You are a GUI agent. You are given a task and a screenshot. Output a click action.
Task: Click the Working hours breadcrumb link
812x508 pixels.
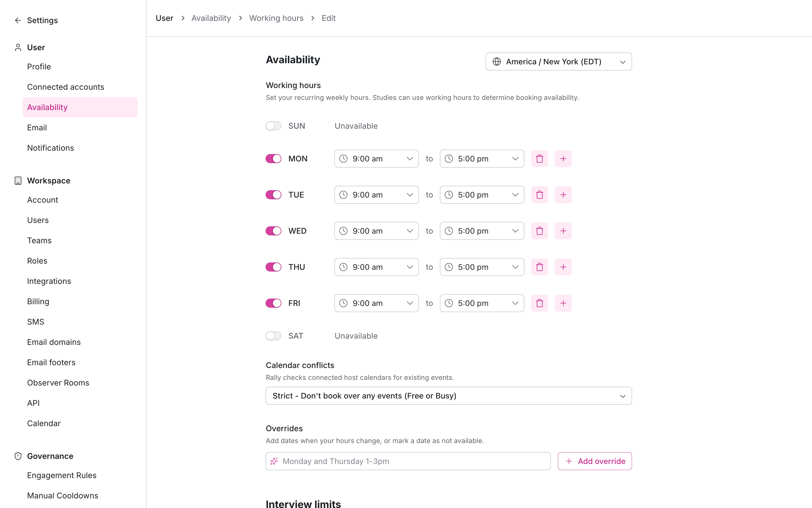click(276, 18)
